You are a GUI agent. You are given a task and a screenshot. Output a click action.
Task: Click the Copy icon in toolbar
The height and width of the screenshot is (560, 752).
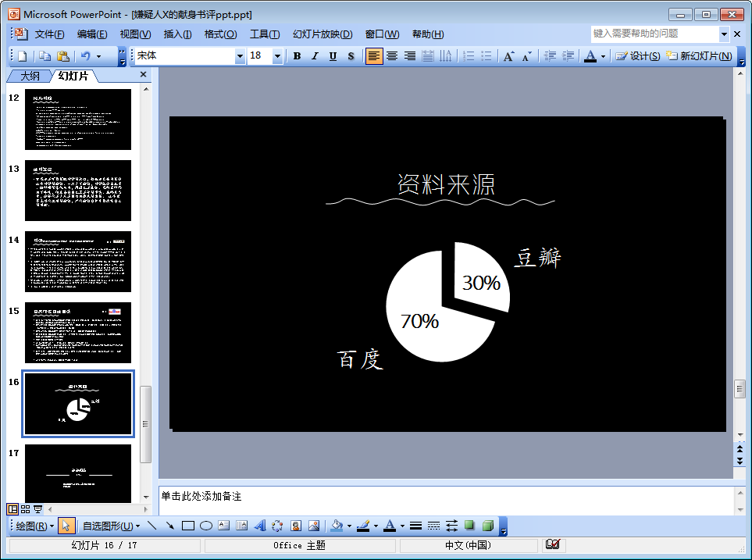(x=45, y=56)
